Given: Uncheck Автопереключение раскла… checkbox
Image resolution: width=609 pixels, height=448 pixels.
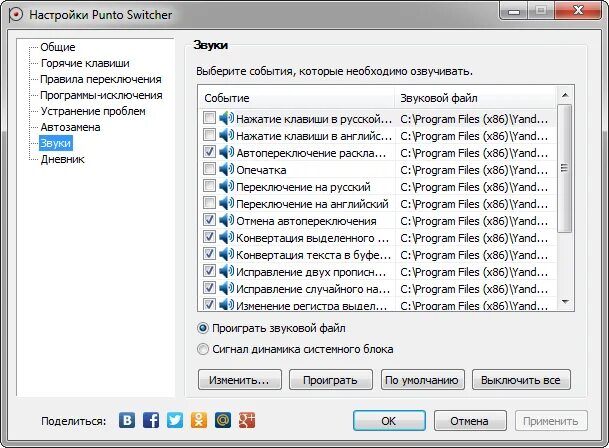Looking at the screenshot, I should 209,152.
